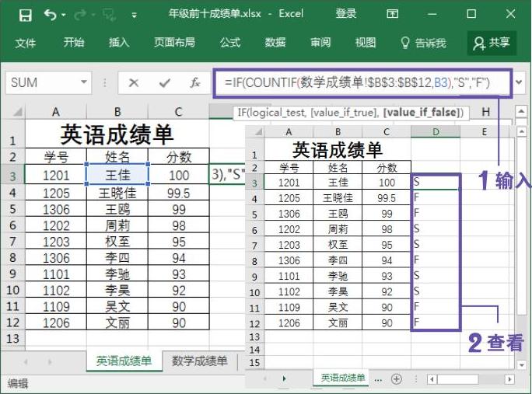Open the 文件 menu tab
The height and width of the screenshot is (394, 532).
[x=26, y=43]
